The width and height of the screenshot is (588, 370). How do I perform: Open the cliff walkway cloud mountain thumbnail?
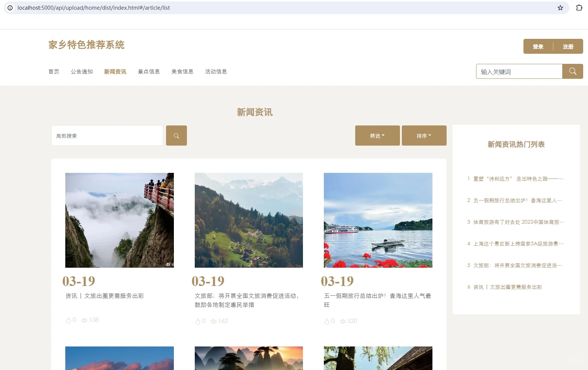pyautogui.click(x=119, y=220)
